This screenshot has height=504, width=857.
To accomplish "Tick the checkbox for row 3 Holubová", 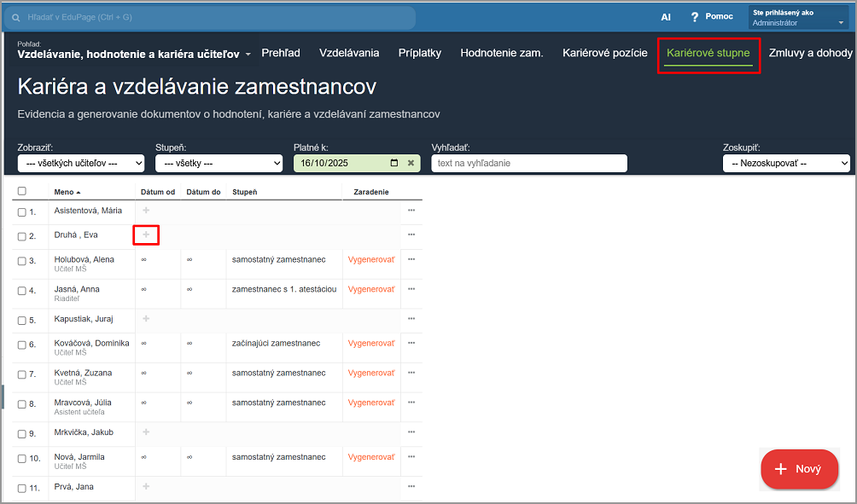I will [x=22, y=261].
